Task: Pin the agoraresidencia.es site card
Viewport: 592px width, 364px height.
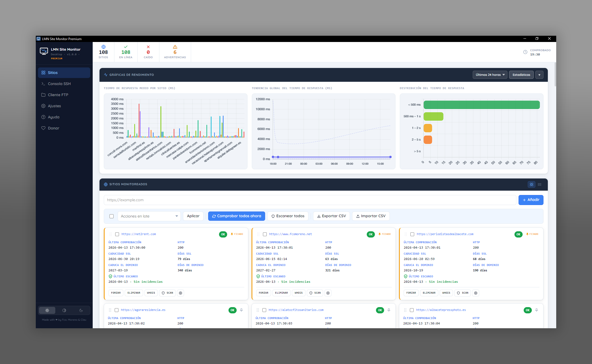Action: tap(241, 310)
